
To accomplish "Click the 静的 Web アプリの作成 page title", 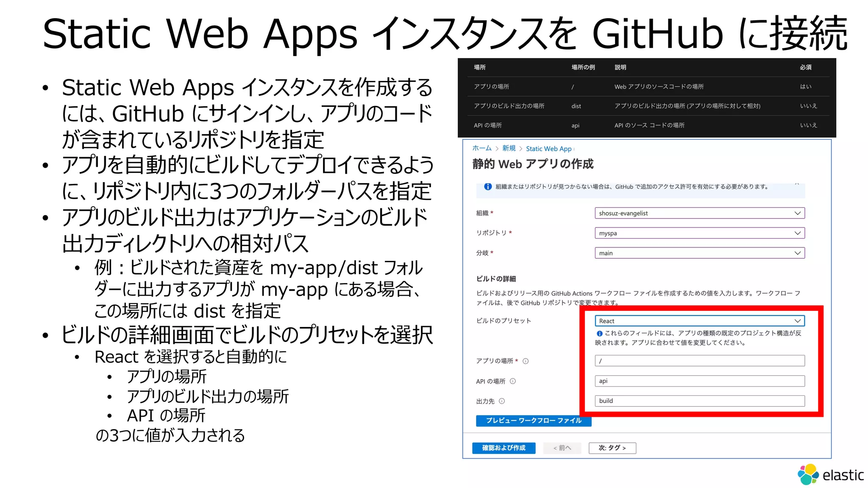I will tap(533, 164).
